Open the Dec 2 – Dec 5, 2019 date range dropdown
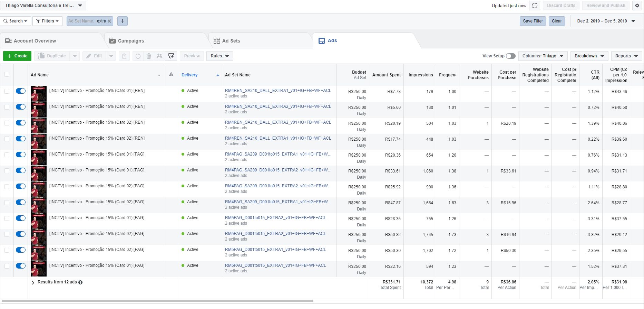 pos(606,21)
